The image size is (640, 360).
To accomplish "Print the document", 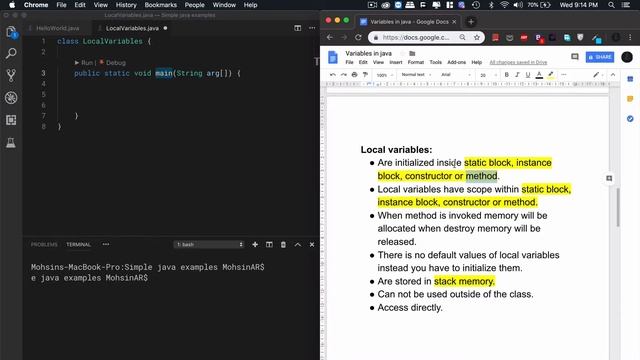I will [x=354, y=75].
